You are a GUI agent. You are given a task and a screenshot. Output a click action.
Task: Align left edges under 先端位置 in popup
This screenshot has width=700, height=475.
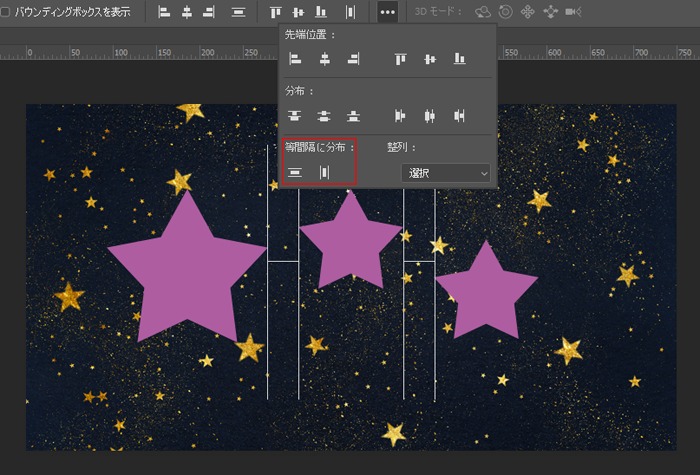point(295,58)
